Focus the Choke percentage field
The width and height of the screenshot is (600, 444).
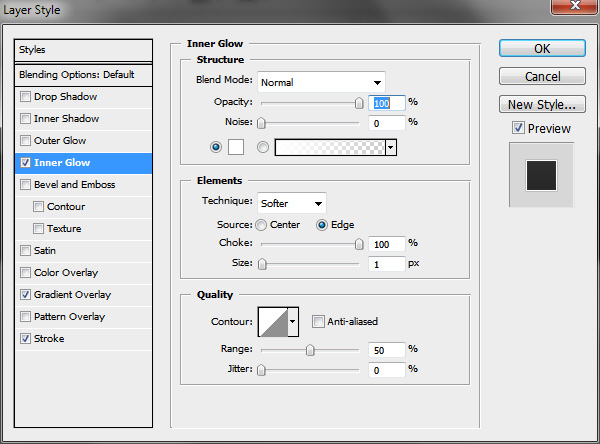(x=386, y=244)
